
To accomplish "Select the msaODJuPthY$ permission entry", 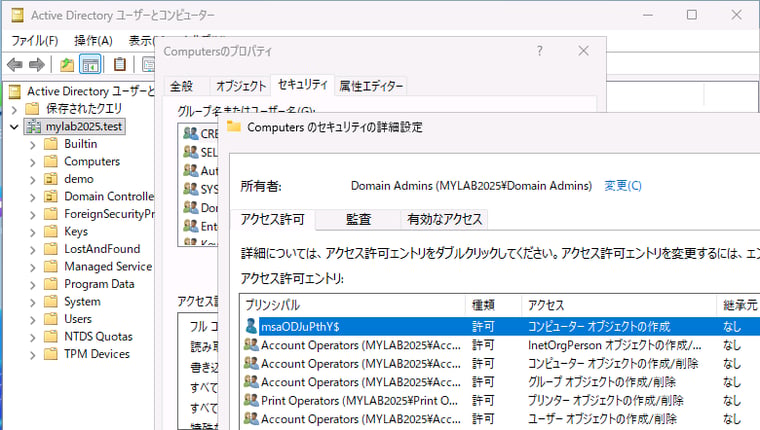I will [x=500, y=326].
